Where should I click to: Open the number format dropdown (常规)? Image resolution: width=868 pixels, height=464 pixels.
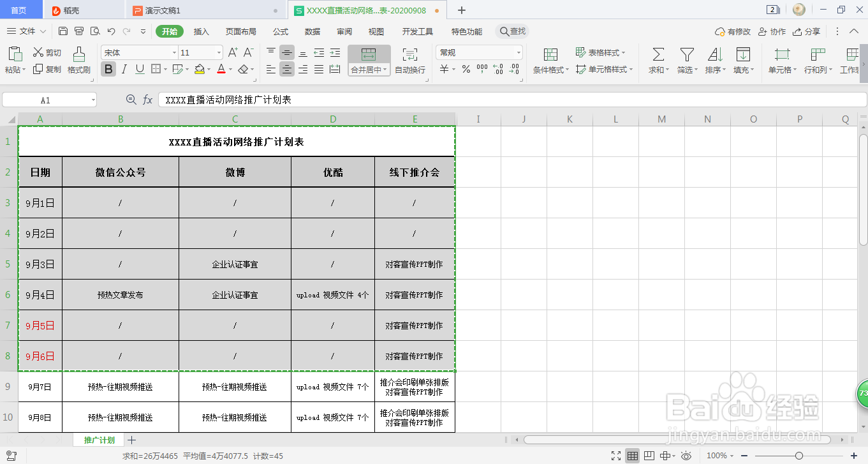click(x=519, y=53)
